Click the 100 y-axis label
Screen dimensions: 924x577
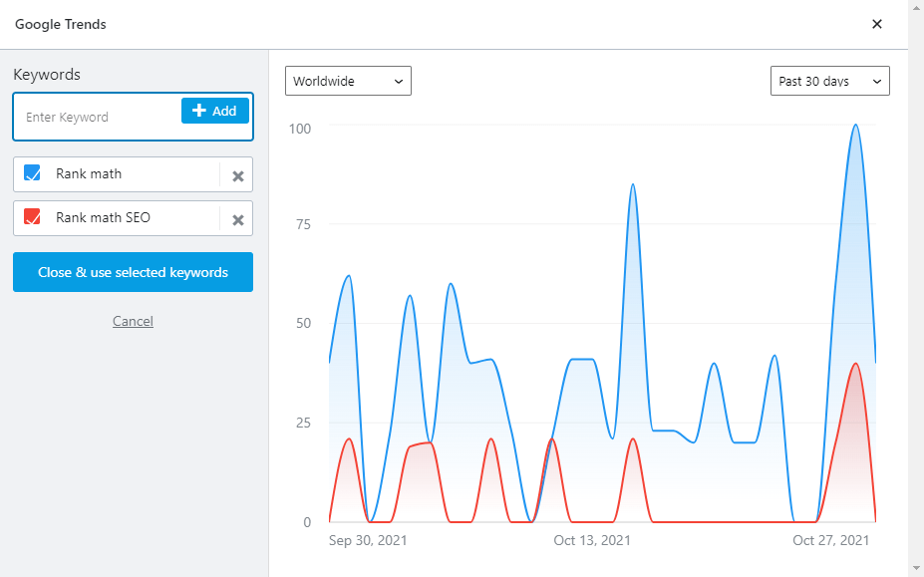300,129
